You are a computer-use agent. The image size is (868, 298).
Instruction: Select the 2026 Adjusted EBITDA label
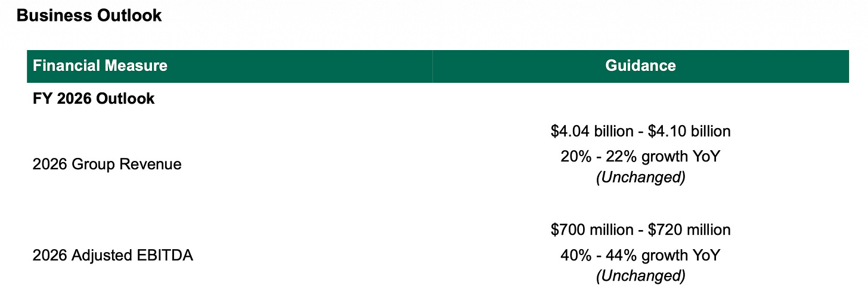click(x=113, y=256)
